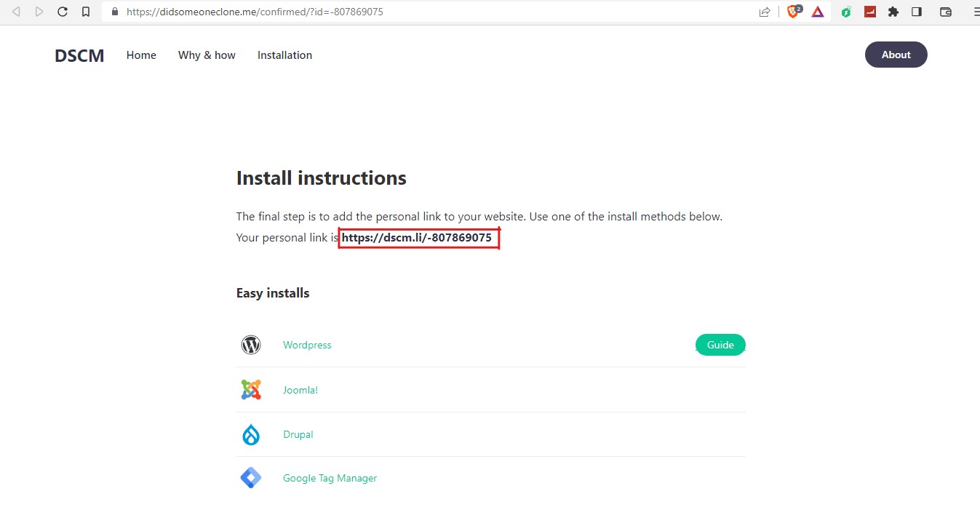Screen dimensions: 980x507
Task: Click the bookmark icon in toolbar
Action: click(x=86, y=12)
